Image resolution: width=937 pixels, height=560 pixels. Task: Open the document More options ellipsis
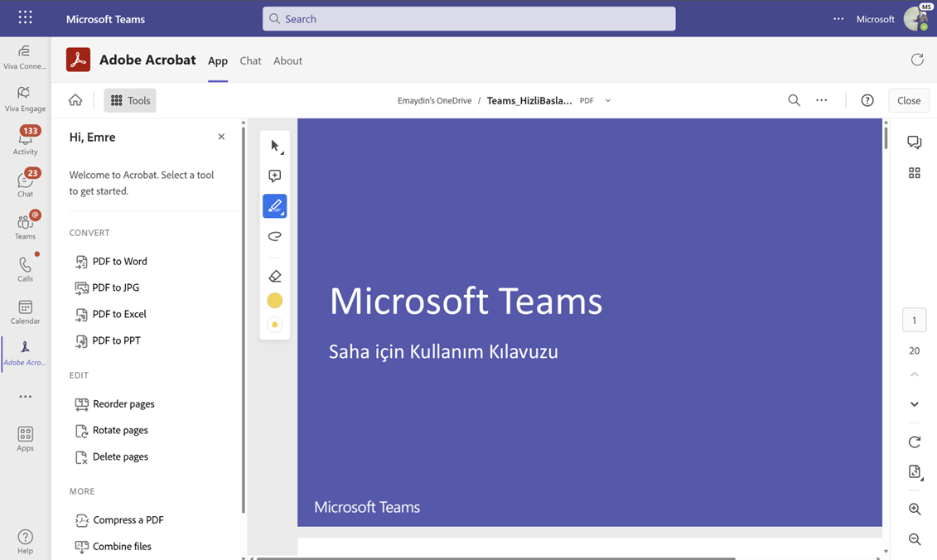(x=821, y=100)
